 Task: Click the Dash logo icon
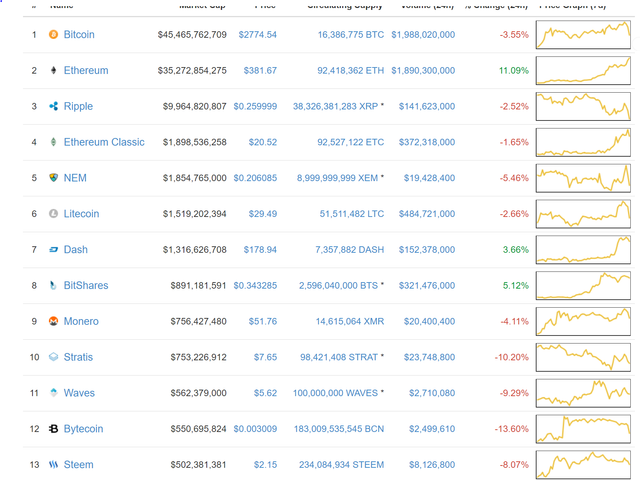53,250
